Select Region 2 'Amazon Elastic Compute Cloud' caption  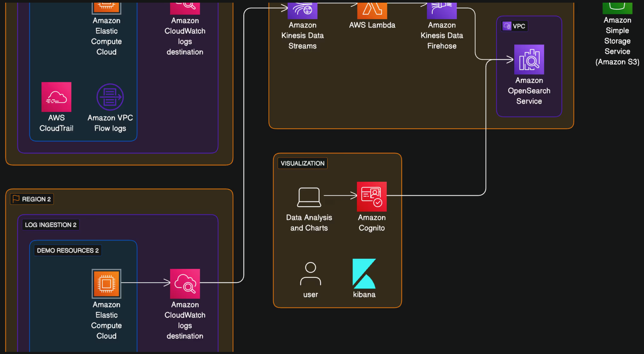click(106, 320)
